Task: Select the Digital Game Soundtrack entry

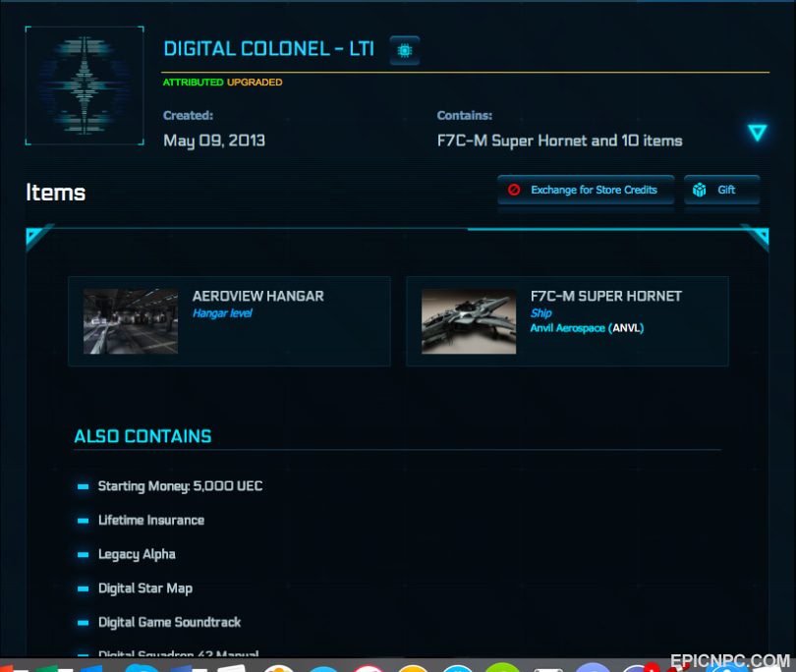Action: coord(170,622)
